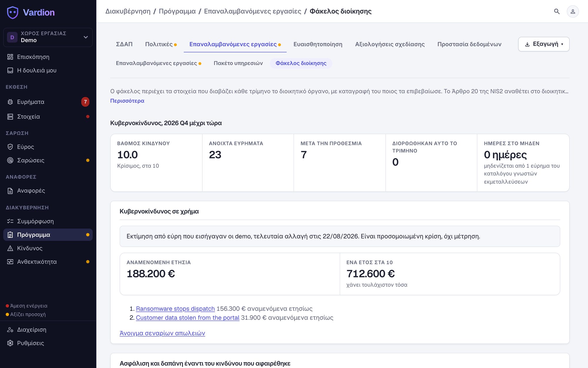Click the 712.600 € one-year-in-ten value
Viewport: 588px width, 368px height.
pos(370,274)
